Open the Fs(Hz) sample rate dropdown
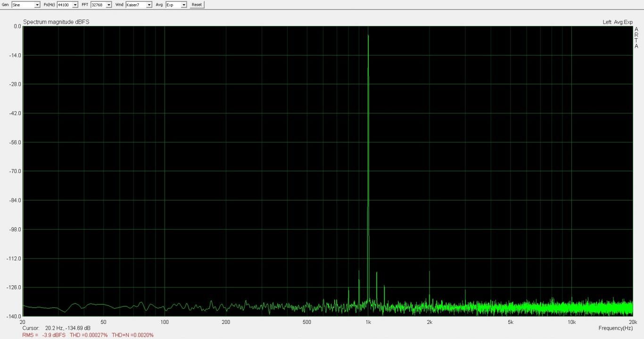The height and width of the screenshot is (339, 644). (67, 4)
